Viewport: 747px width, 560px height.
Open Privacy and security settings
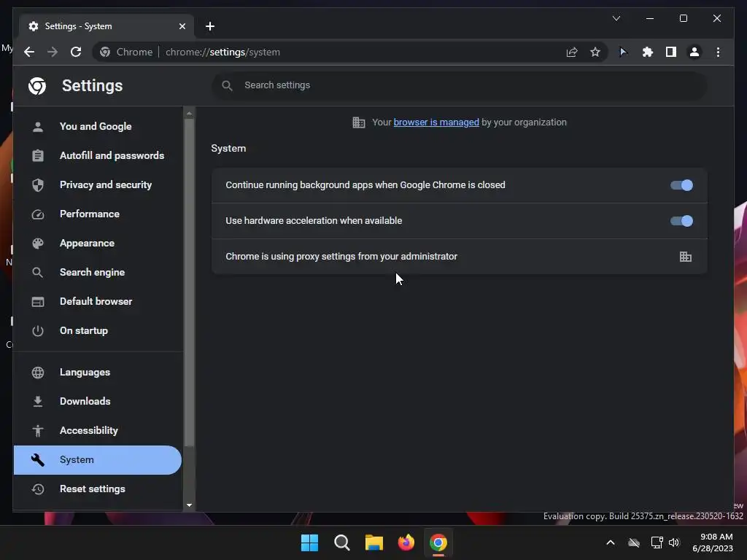coord(98,184)
